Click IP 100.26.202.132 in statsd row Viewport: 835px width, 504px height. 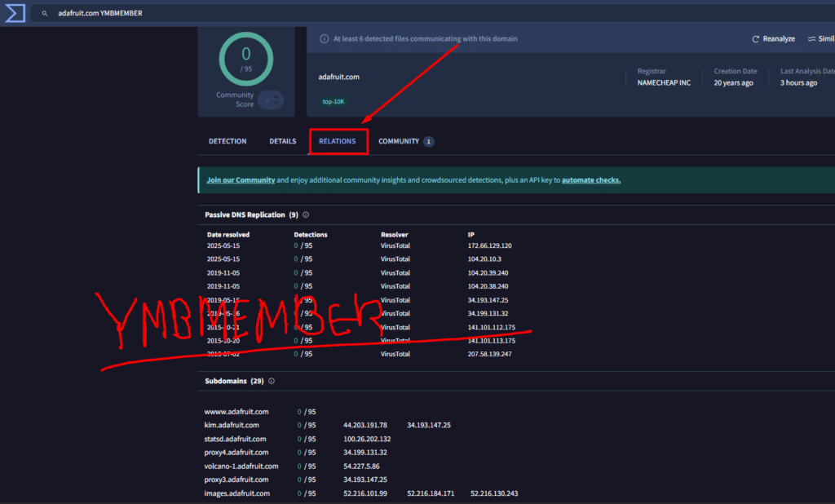click(x=367, y=439)
